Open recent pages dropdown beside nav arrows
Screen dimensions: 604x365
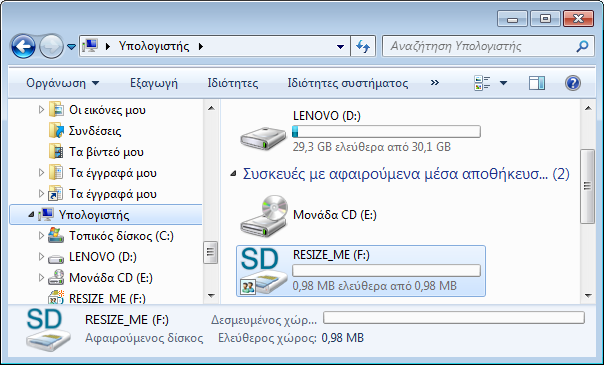(x=71, y=47)
